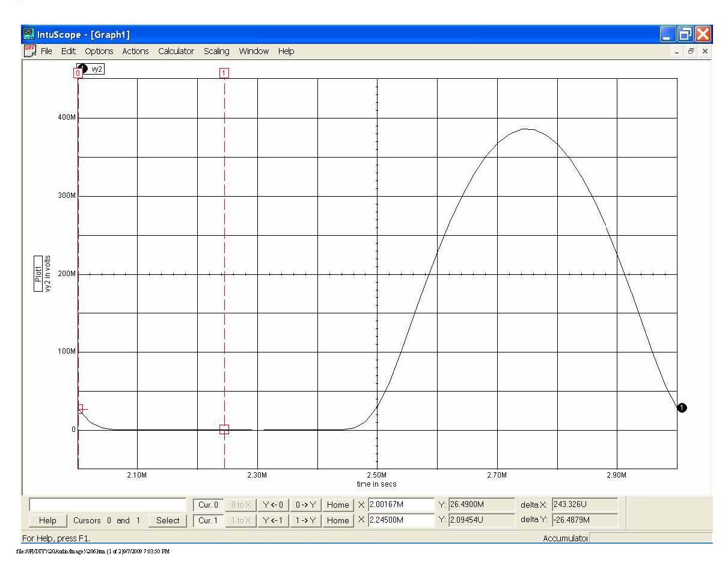Click the vy2 trace label

[97, 70]
